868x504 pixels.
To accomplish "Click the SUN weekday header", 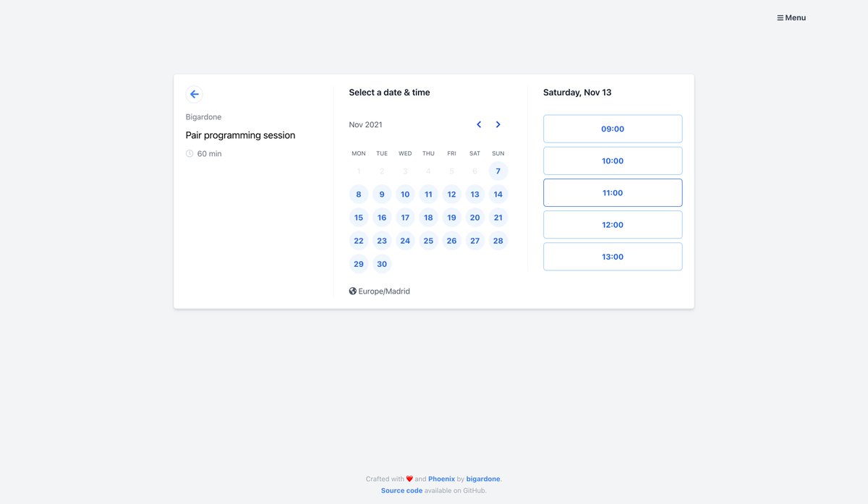I will tap(498, 153).
